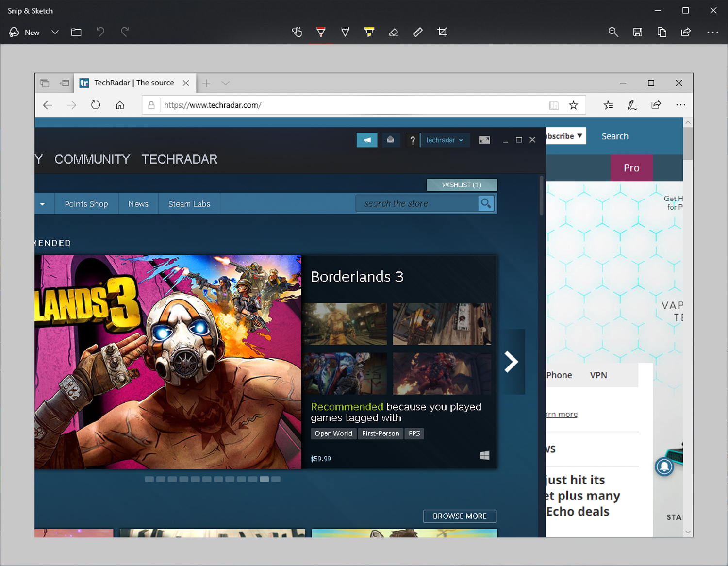728x566 pixels.
Task: Expand the TechRadar Subscribe dropdown
Action: [566, 136]
